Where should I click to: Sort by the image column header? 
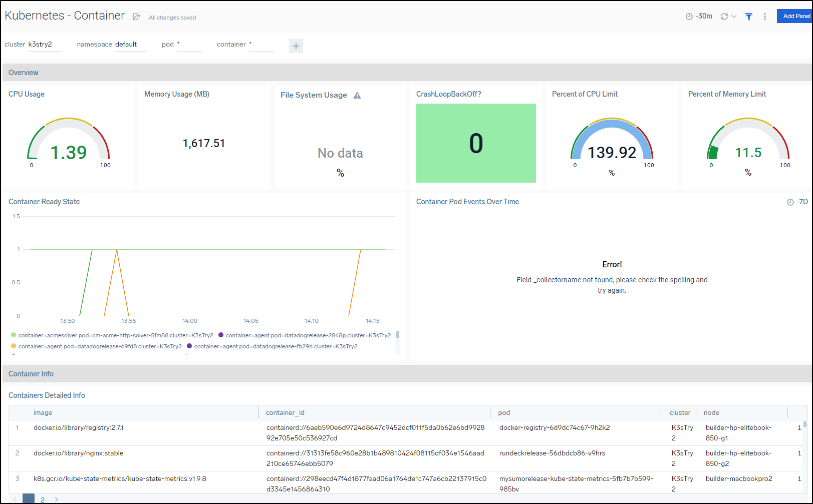(x=43, y=413)
